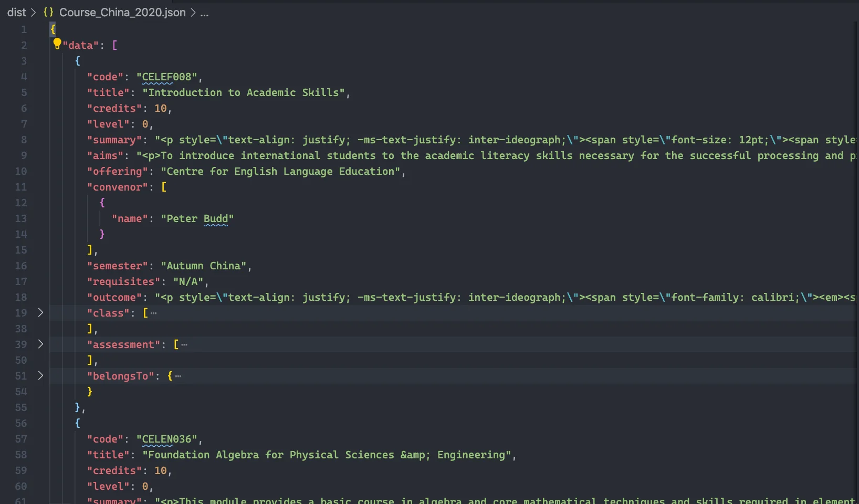859x504 pixels.
Task: Click the collapsed ellipsis after "assessment"
Action: coord(184,345)
